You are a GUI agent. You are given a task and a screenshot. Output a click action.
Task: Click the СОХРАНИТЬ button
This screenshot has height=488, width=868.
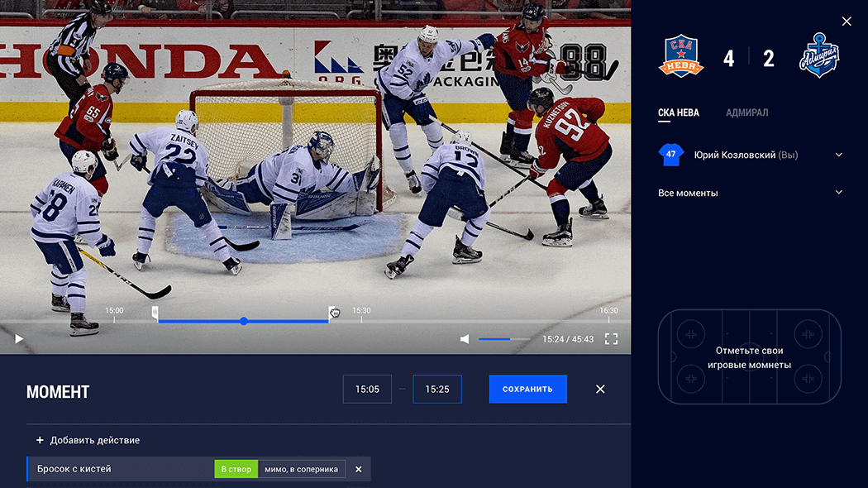pos(527,390)
